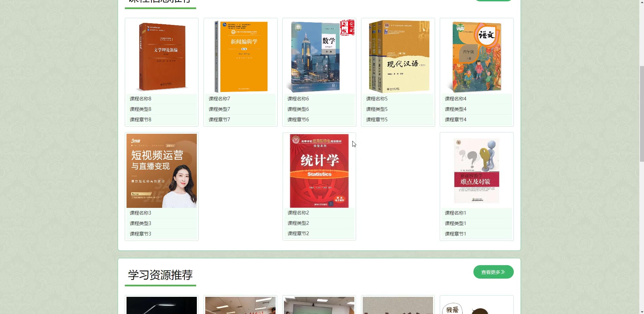Click the text 课程章节3
644x314 pixels.
(141, 234)
